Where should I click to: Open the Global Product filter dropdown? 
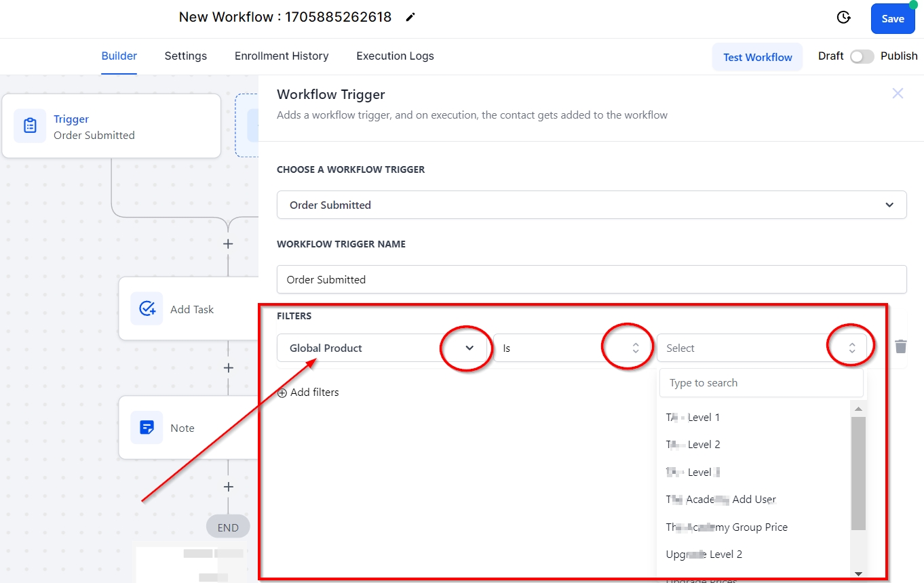click(x=469, y=348)
